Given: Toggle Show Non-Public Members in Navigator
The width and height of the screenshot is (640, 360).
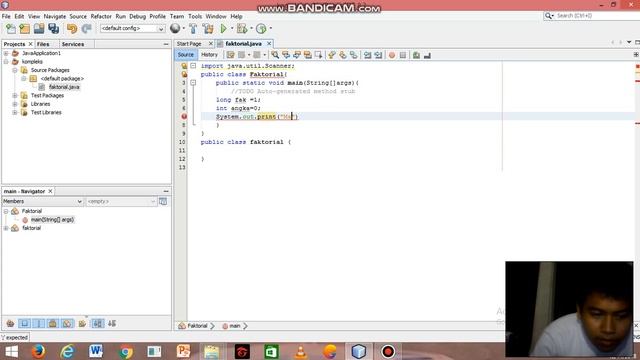Looking at the screenshot, I should [53, 324].
